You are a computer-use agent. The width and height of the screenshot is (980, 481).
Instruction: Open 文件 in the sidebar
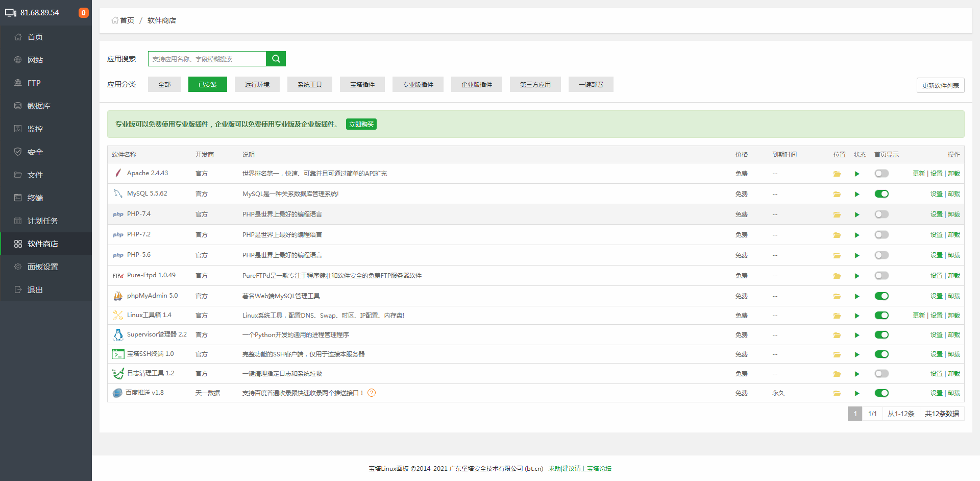(46, 175)
